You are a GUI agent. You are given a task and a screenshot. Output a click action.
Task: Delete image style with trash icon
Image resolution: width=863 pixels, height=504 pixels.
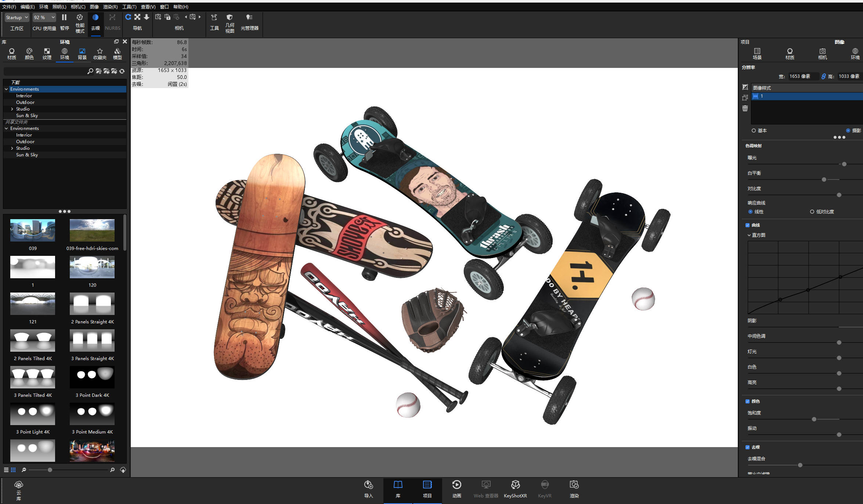(x=745, y=108)
